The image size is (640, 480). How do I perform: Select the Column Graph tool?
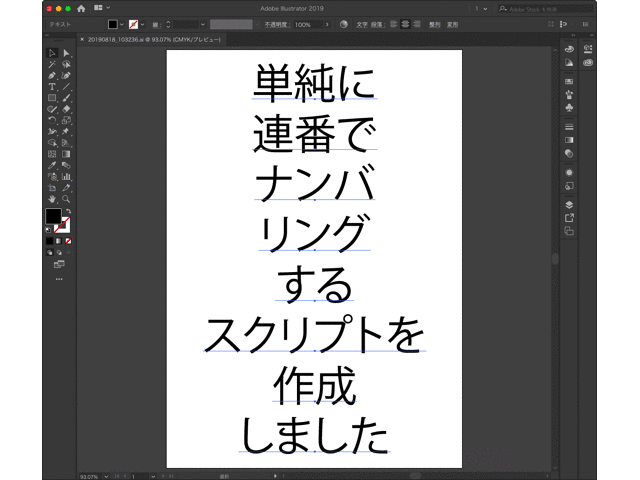coord(66,177)
